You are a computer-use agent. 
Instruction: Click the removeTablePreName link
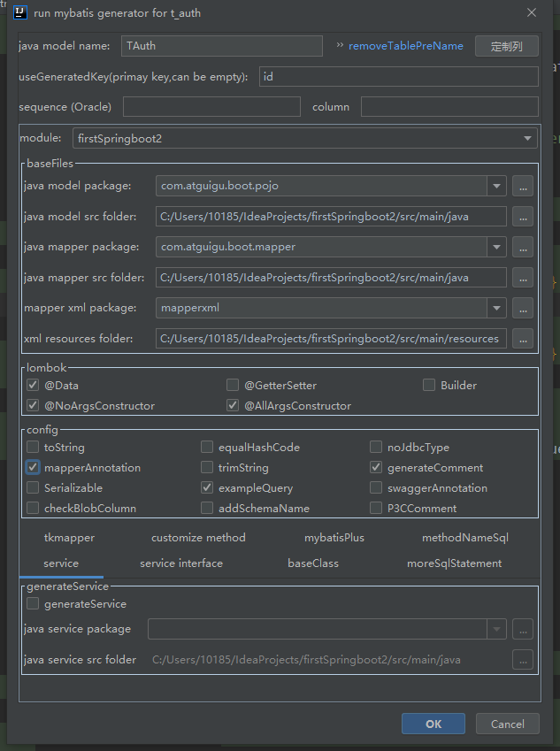tap(405, 45)
